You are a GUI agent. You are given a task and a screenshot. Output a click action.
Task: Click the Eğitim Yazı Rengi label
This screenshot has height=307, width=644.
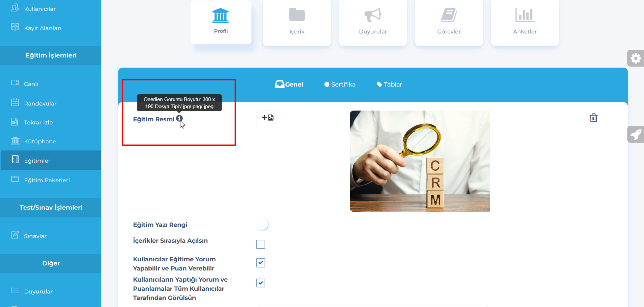(x=160, y=225)
